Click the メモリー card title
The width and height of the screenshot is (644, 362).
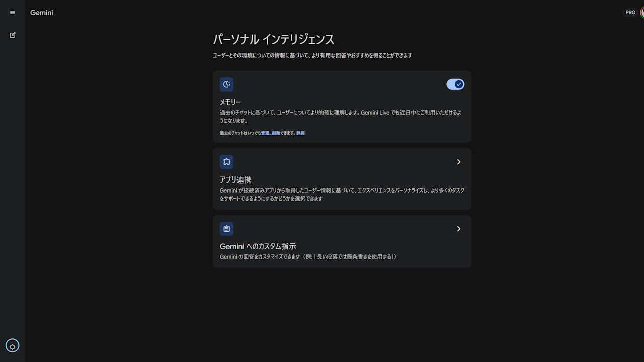230,102
